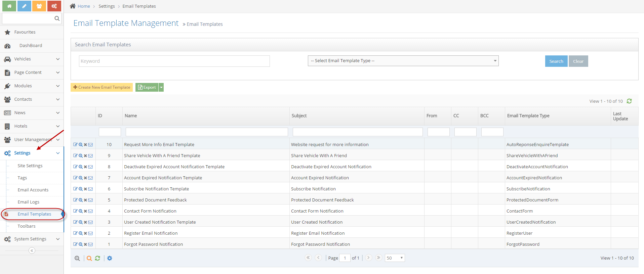Click the orange search icon in grid footer

tap(89, 258)
